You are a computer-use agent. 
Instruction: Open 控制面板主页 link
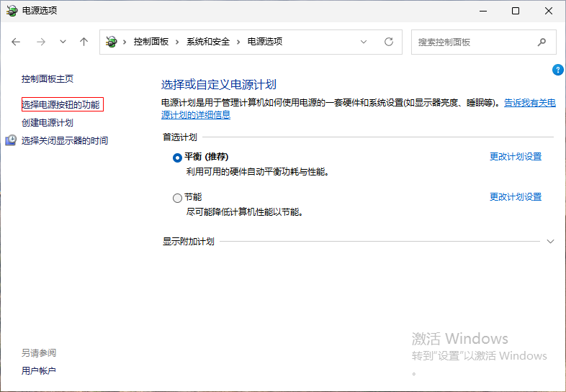coord(48,79)
